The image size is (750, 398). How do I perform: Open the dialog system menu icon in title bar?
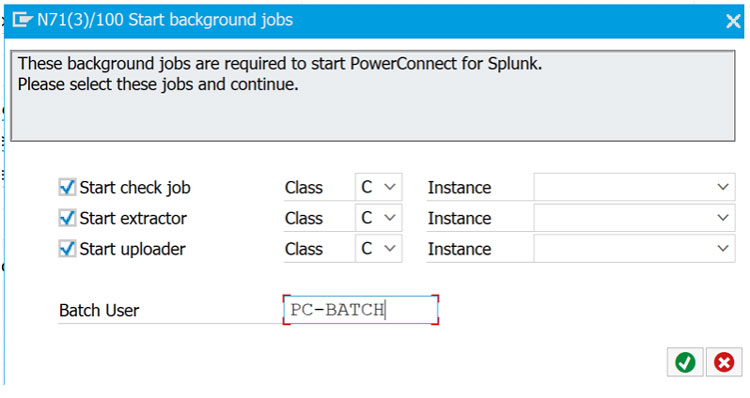click(x=22, y=20)
